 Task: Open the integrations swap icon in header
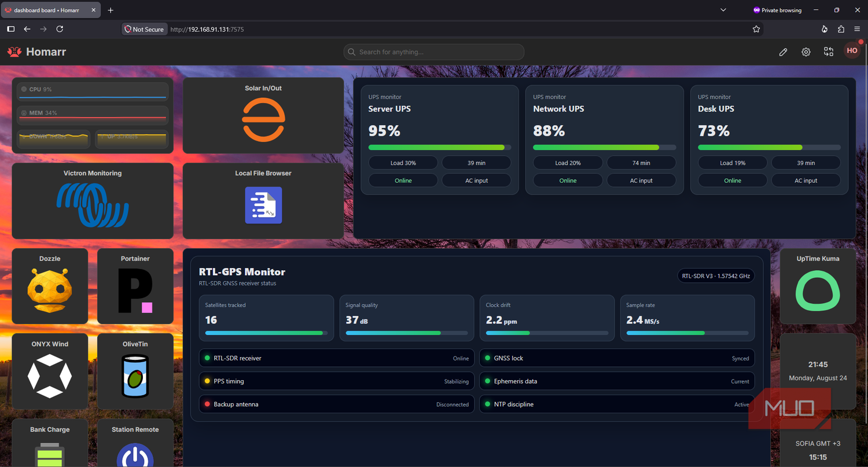coord(829,52)
